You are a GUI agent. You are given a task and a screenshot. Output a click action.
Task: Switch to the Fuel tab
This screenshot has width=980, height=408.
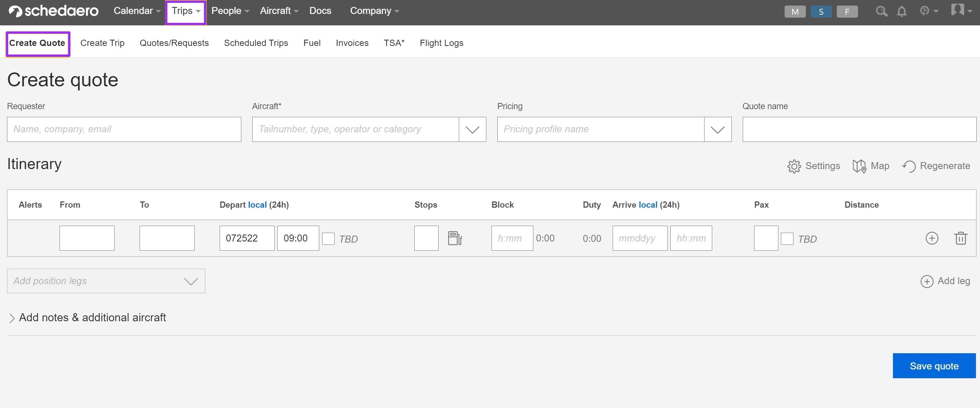(311, 43)
